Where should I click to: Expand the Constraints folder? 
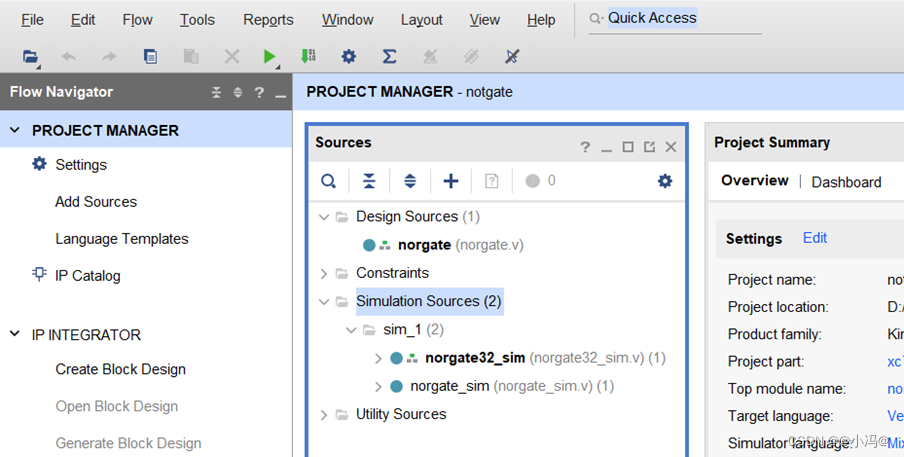pyautogui.click(x=323, y=273)
